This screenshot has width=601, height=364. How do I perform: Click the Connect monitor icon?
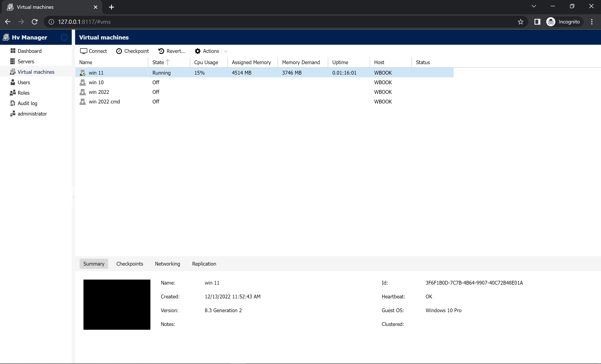(83, 51)
